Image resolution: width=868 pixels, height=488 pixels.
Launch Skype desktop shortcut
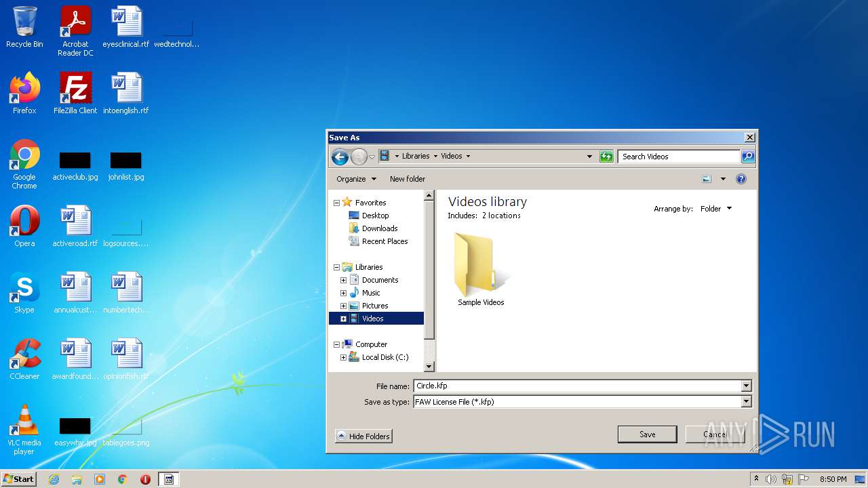(x=24, y=293)
